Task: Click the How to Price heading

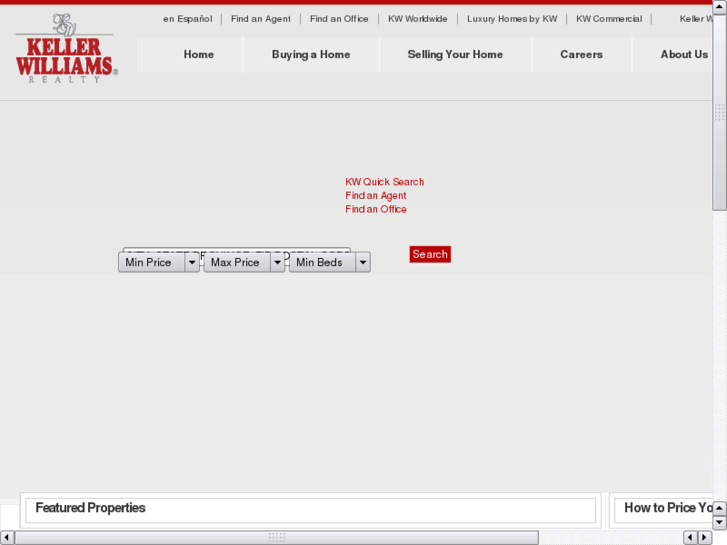Action: click(x=668, y=508)
